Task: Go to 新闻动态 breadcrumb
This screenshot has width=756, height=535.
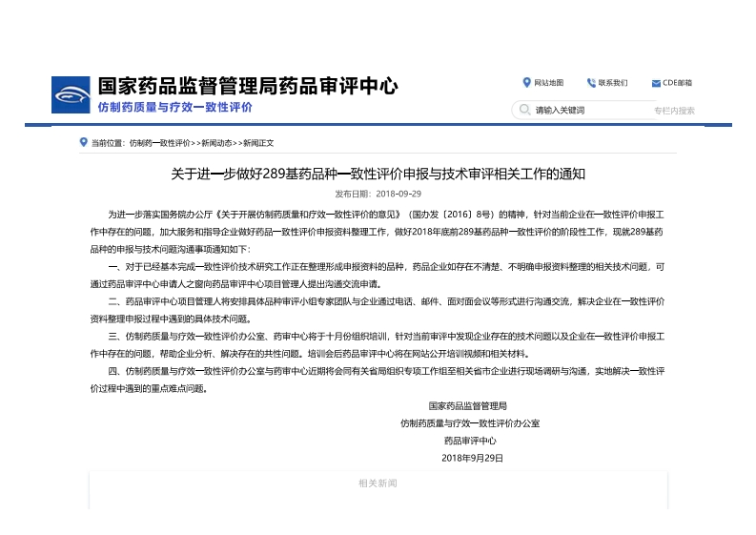Action: pos(216,143)
